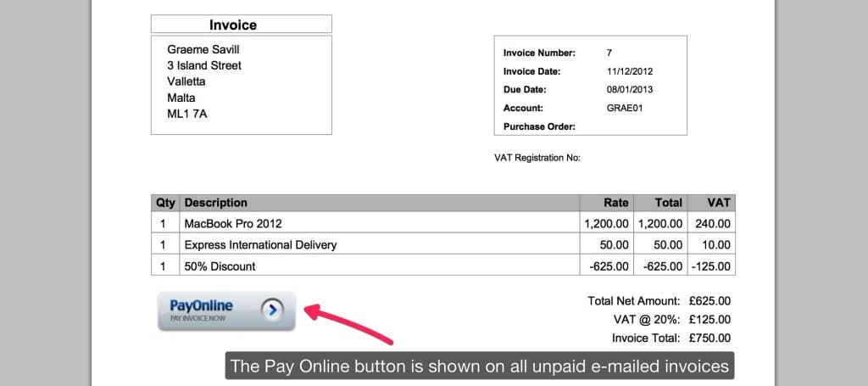Click the PayOnline button
Screen dimensions: 868x386
(x=226, y=310)
